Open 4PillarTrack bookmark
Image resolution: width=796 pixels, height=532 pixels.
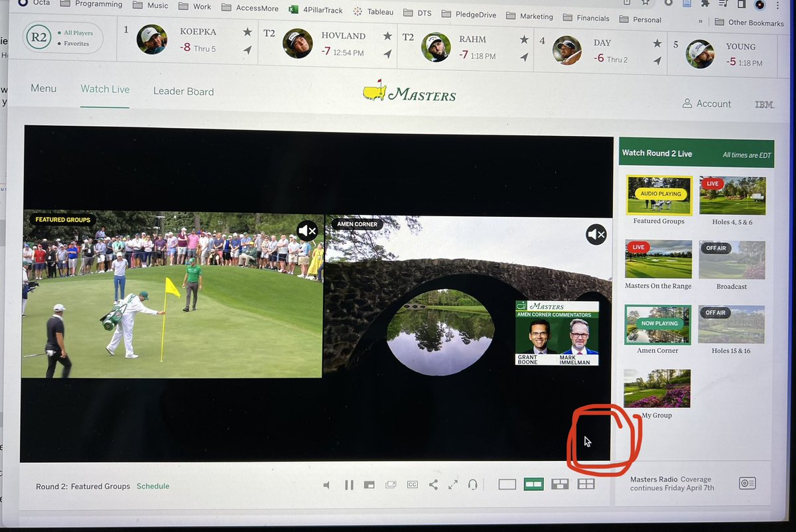316,10
